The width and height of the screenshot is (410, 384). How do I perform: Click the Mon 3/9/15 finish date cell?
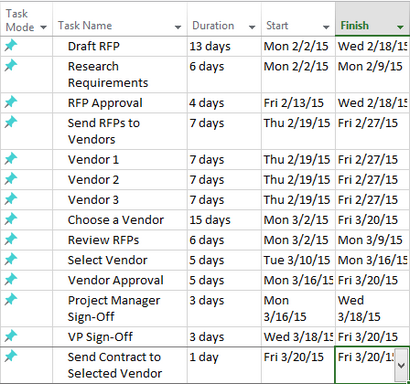pos(372,240)
